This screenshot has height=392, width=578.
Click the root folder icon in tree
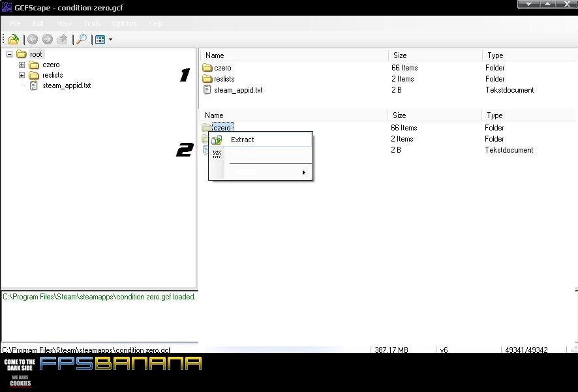(22, 54)
